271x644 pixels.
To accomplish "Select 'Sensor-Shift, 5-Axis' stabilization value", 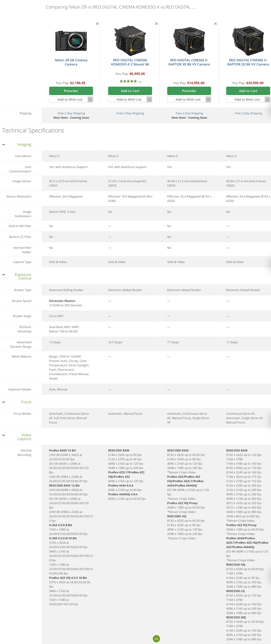I will tap(62, 212).
